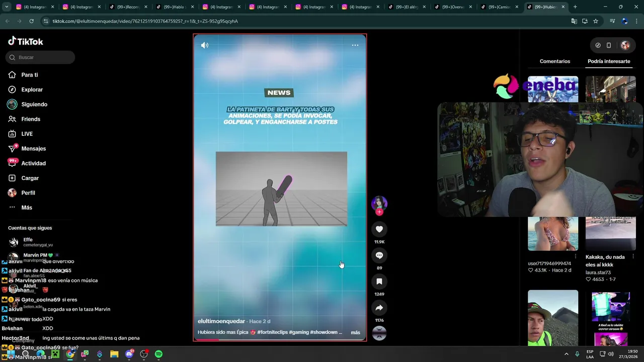Screen dimensions: 644x362
Task: Follow the creator with the red plus badge
Action: coord(379,212)
